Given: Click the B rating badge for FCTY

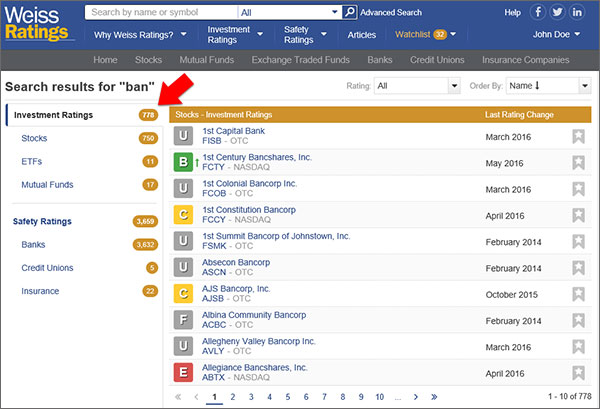Looking at the screenshot, I should pos(183,163).
